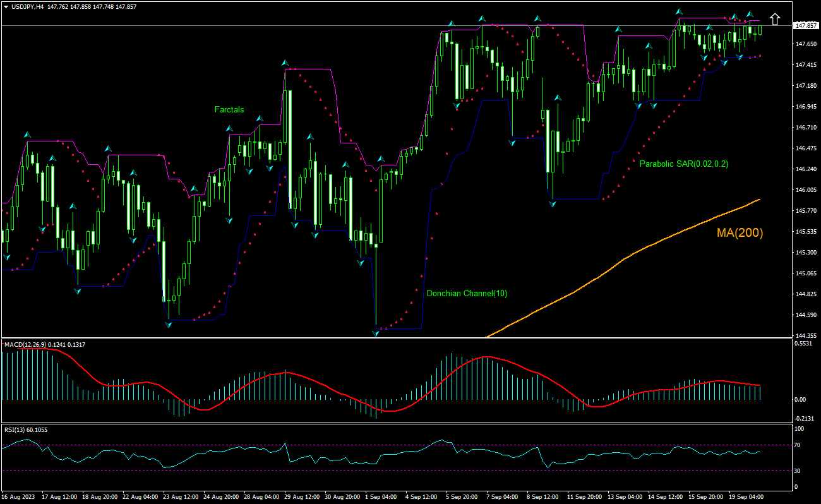Image resolution: width=821 pixels, height=504 pixels.
Task: Click the white arrow-up object on the chart
Action: [775, 18]
